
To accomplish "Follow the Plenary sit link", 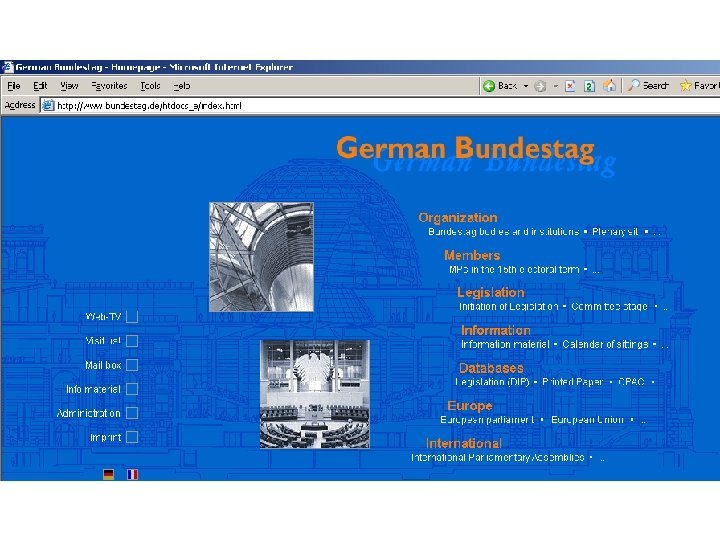I will (615, 231).
